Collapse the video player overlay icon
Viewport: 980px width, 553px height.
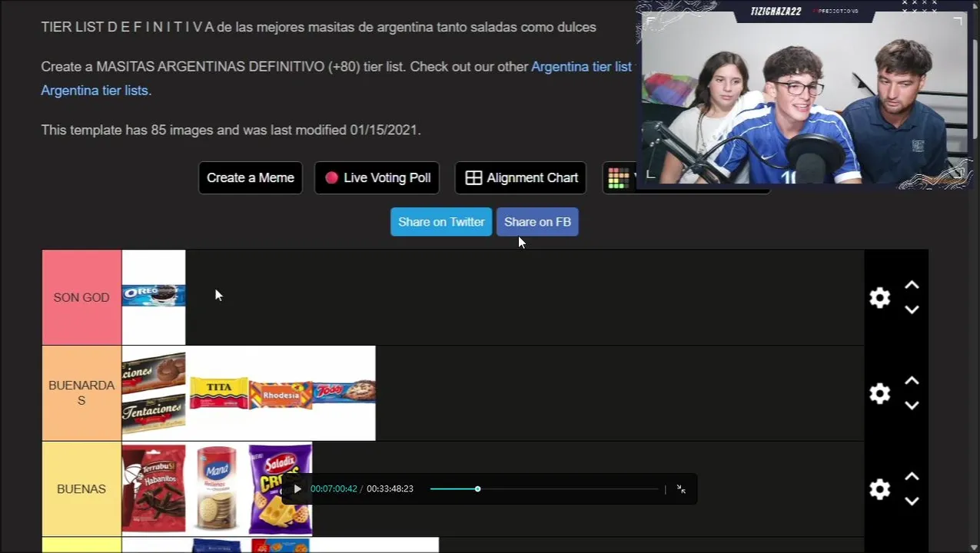click(x=681, y=488)
